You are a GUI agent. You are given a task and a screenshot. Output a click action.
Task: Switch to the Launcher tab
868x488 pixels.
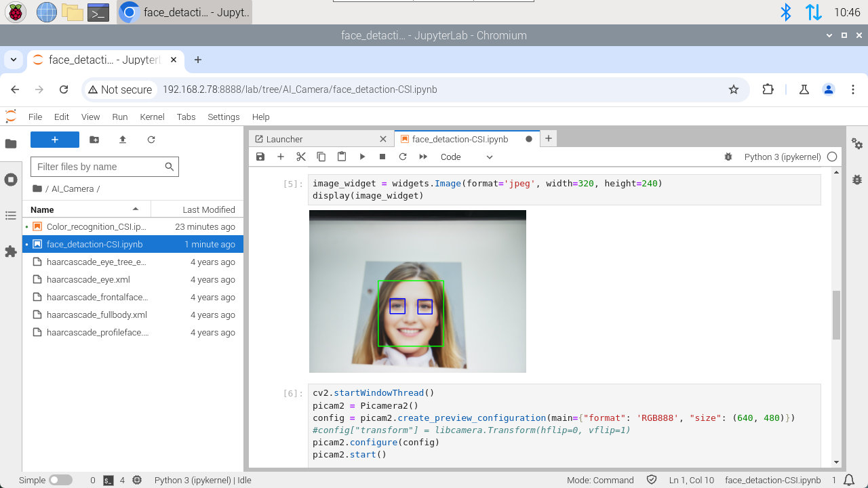pos(315,139)
